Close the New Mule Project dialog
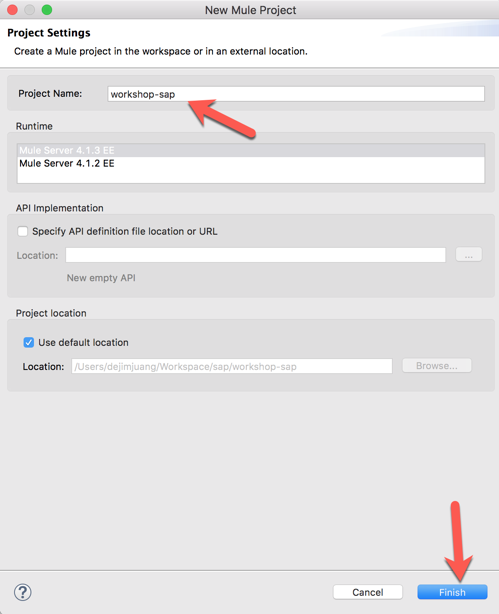 (13, 10)
